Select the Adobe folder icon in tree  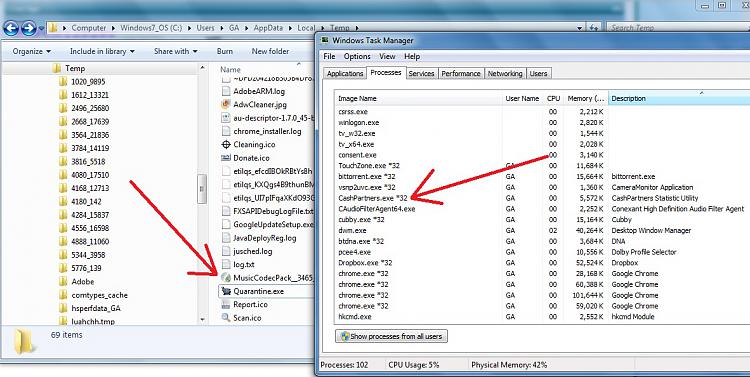click(63, 281)
